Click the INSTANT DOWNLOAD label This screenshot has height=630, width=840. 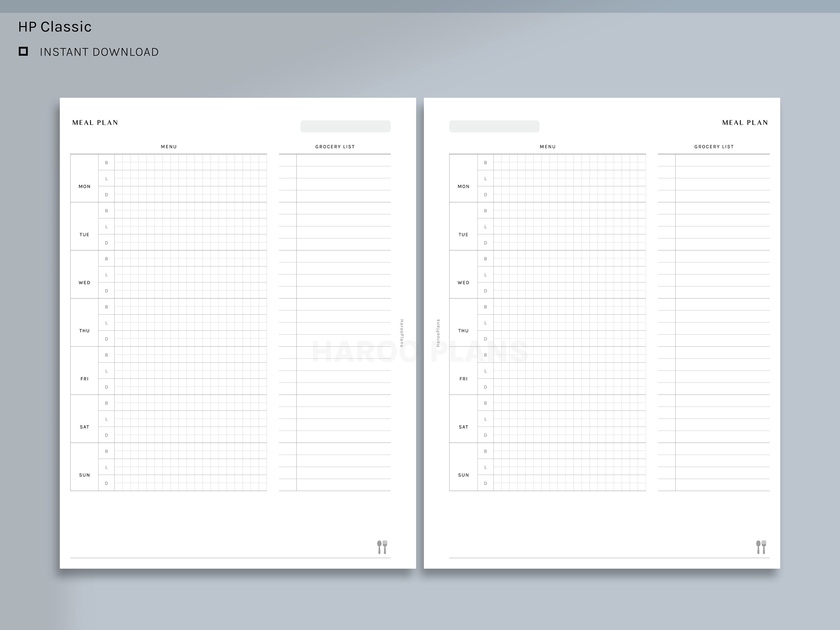pos(99,52)
